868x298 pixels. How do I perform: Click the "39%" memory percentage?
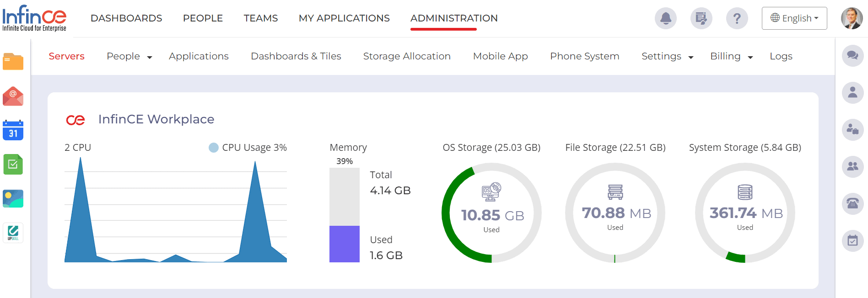pos(345,161)
